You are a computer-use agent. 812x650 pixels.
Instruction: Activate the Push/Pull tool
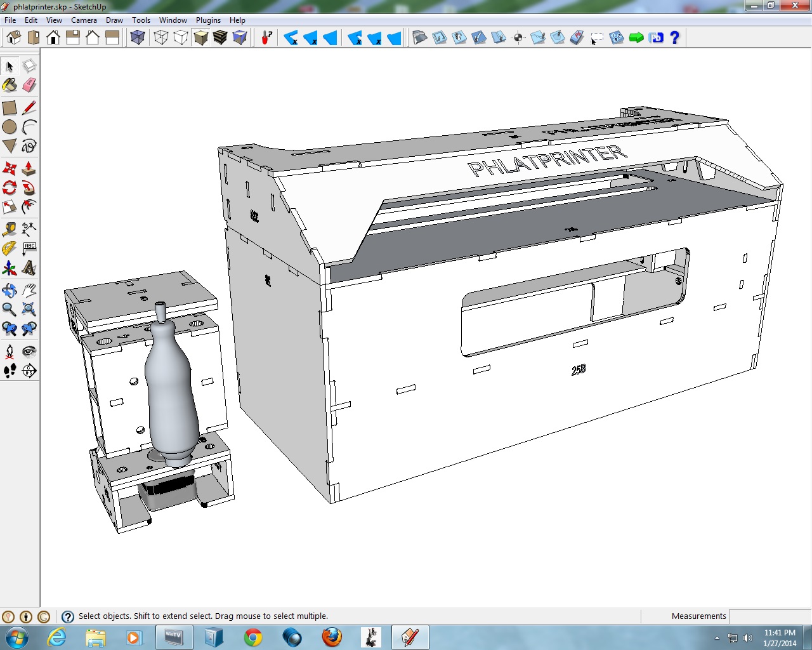(x=29, y=169)
